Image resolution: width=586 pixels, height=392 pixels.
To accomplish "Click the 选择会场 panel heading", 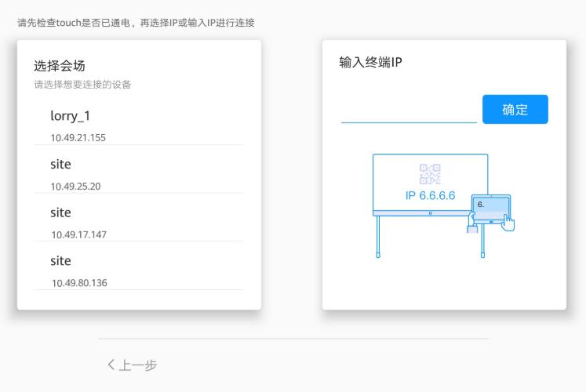I will point(59,66).
